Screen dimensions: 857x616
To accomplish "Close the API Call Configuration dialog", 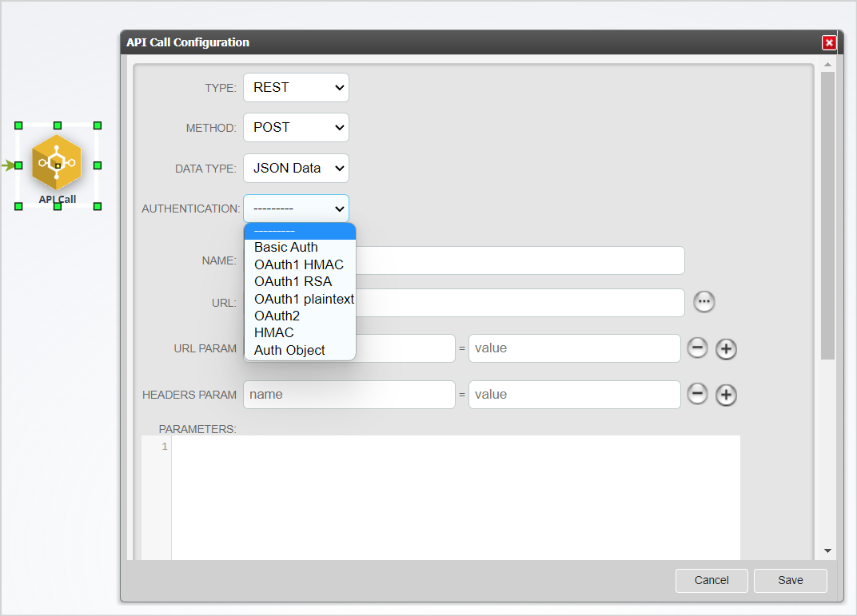I will click(x=829, y=42).
